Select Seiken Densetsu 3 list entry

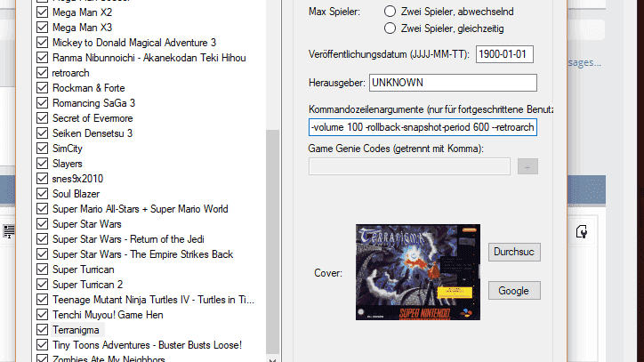tap(93, 133)
